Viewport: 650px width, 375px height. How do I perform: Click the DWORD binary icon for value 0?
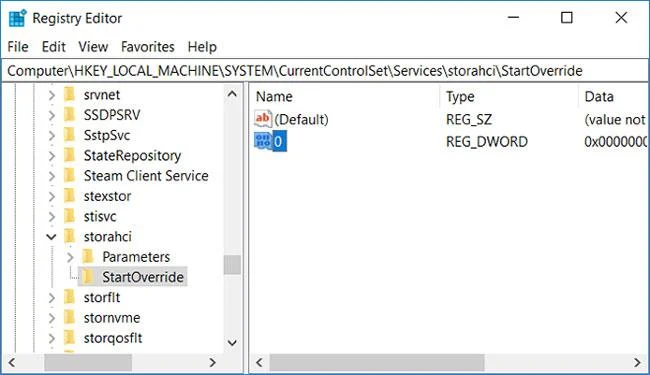pyautogui.click(x=263, y=141)
